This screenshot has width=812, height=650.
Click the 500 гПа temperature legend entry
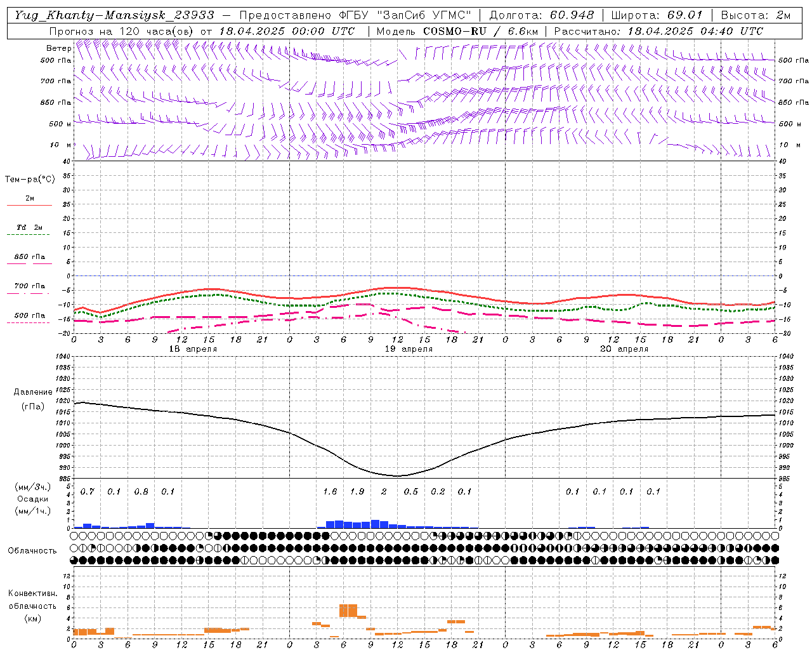point(29,315)
